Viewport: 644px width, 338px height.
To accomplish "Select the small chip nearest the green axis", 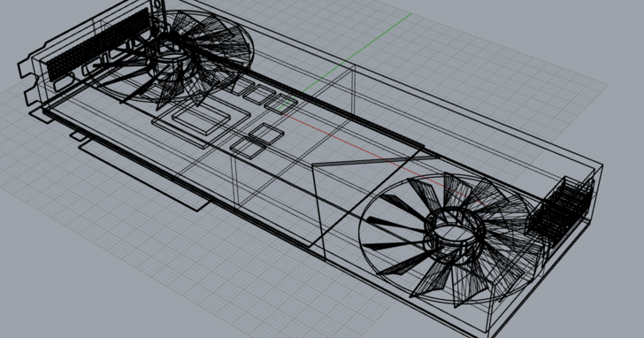I will pyautogui.click(x=280, y=103).
